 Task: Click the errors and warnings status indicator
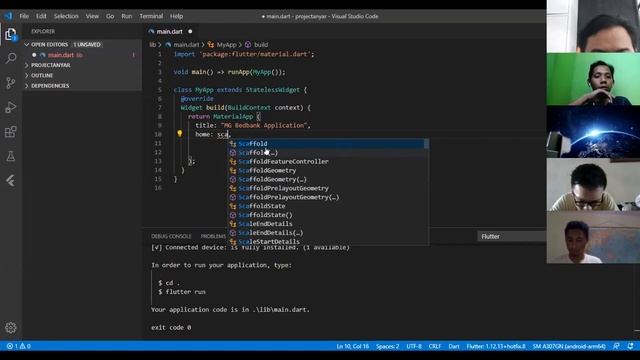(19, 346)
